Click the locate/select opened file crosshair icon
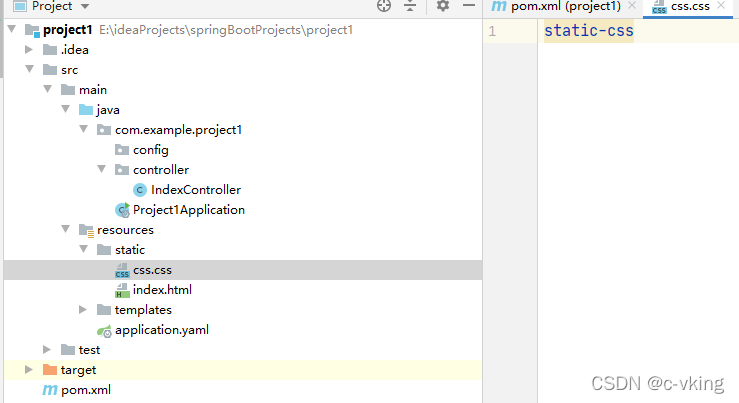This screenshot has height=403, width=739. [x=384, y=5]
